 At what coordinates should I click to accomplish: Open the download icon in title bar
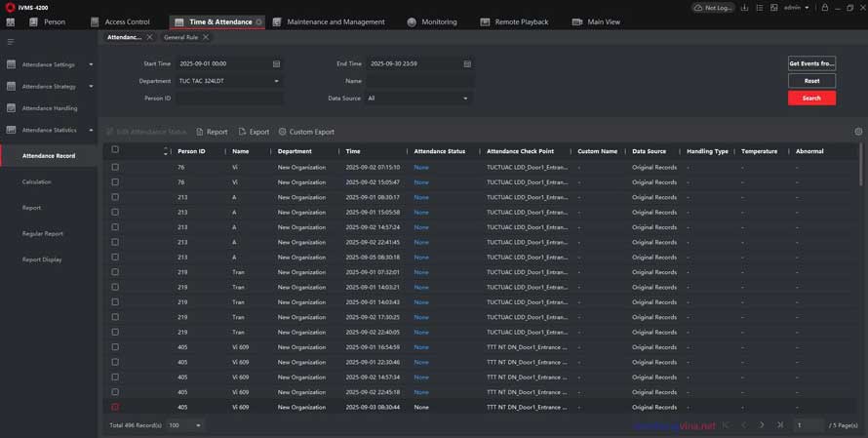click(745, 7)
